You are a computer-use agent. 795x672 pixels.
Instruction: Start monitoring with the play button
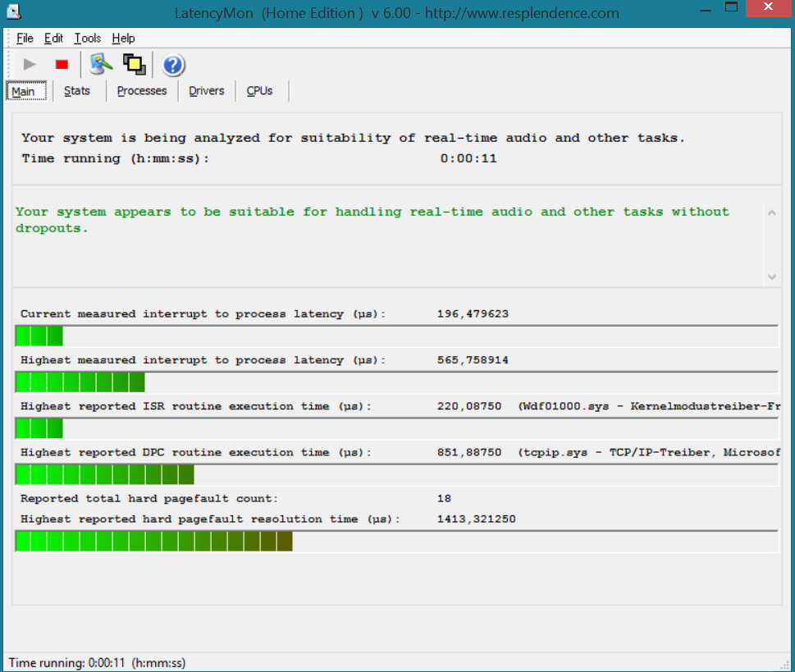[30, 65]
